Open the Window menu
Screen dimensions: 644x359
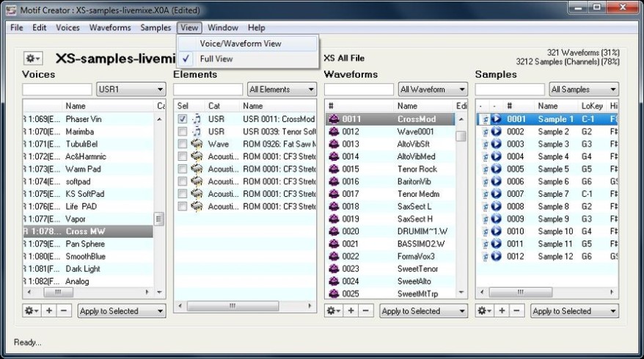(222, 28)
